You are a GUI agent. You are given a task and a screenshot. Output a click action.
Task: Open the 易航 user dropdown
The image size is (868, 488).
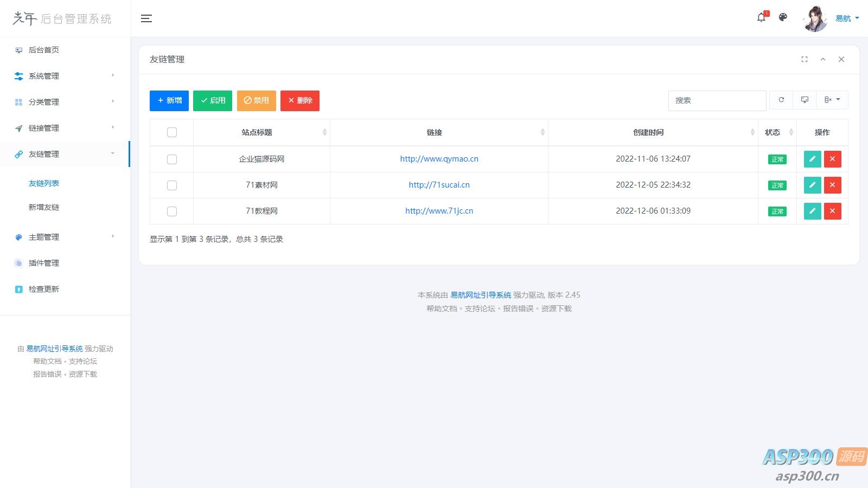[847, 18]
